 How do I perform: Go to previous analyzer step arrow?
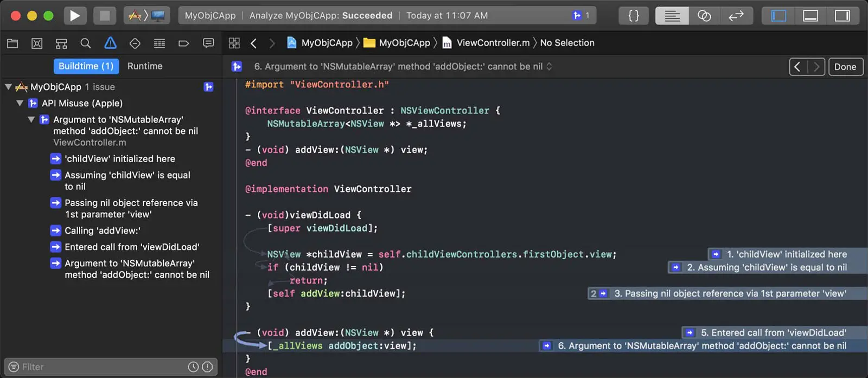(797, 67)
